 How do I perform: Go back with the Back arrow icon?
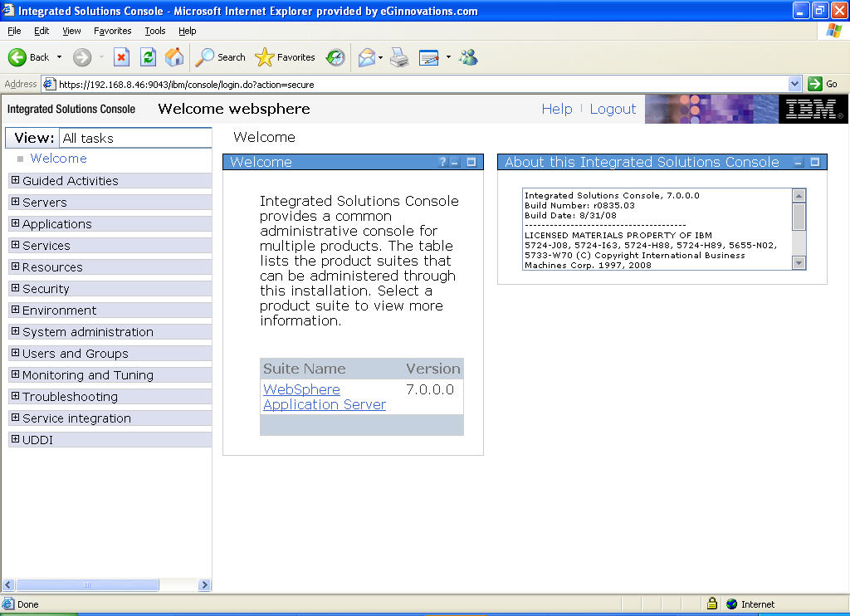click(17, 57)
